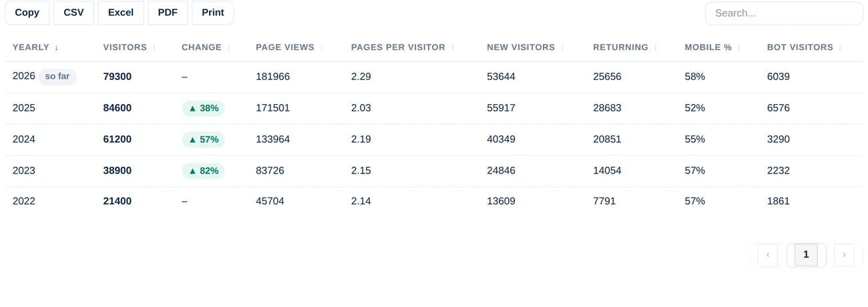868x307 pixels.
Task: Click the 38% change badge for 2025
Action: click(204, 108)
